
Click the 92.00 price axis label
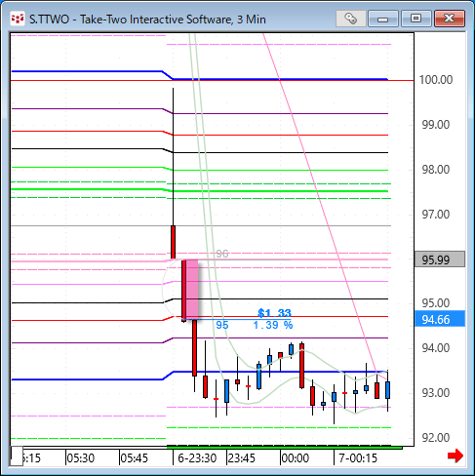click(436, 438)
